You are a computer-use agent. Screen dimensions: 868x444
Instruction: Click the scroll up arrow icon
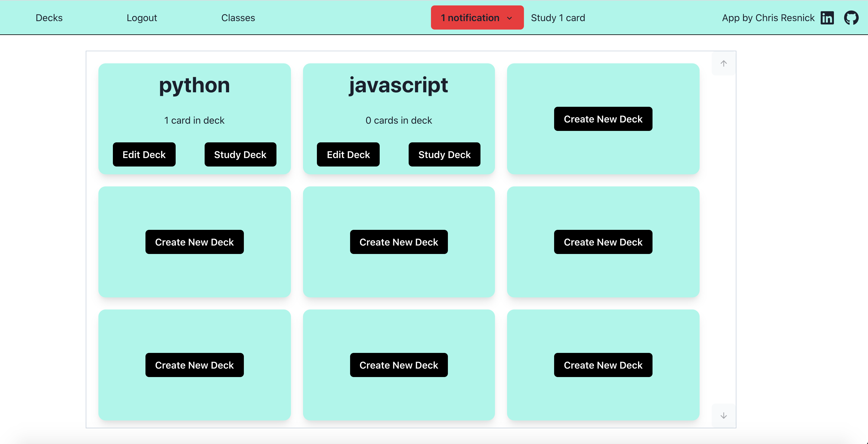pyautogui.click(x=723, y=63)
